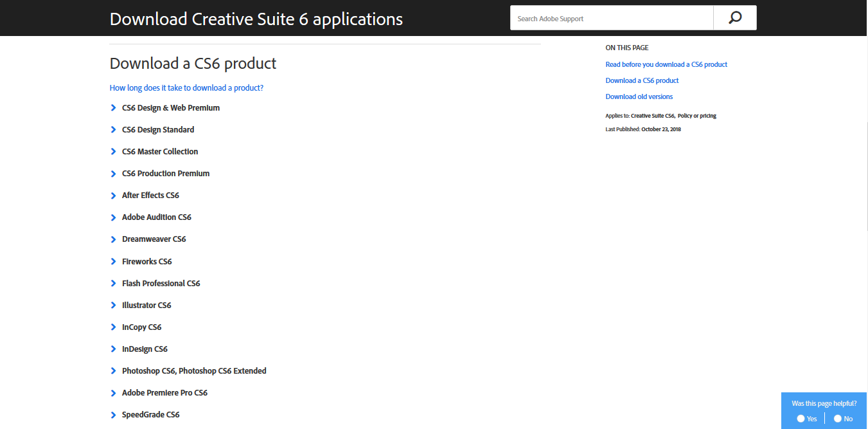
Task: Expand chevron beside Adobe Audition CS6
Action: (114, 217)
